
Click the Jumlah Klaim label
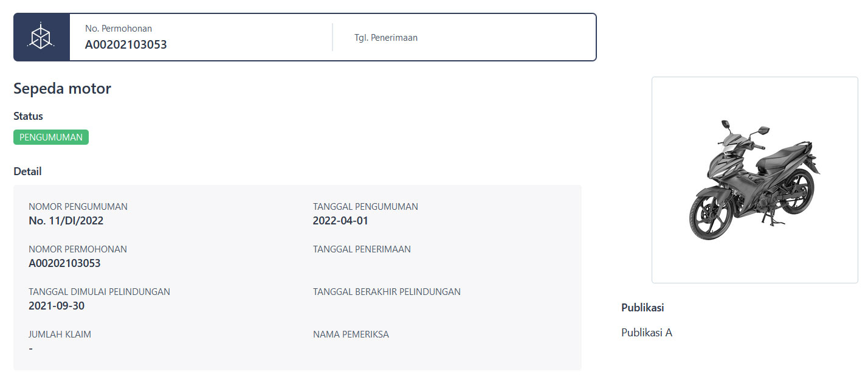coord(60,334)
